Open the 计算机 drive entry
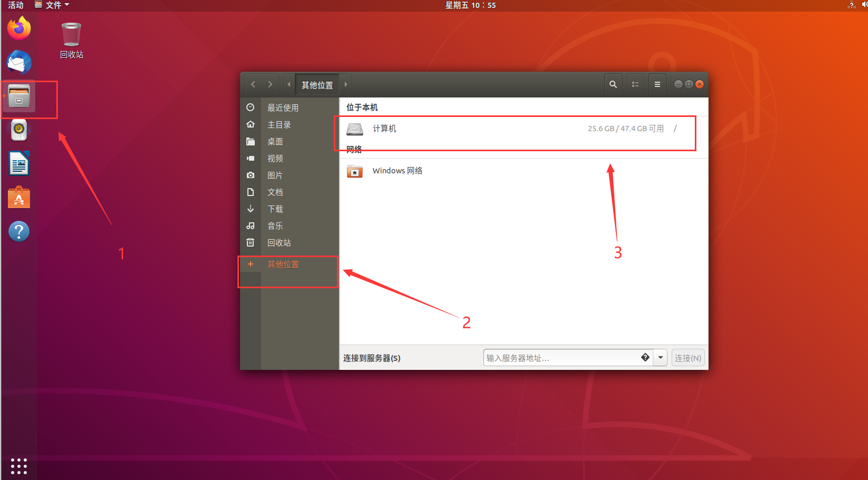The height and width of the screenshot is (480, 868). pos(384,129)
